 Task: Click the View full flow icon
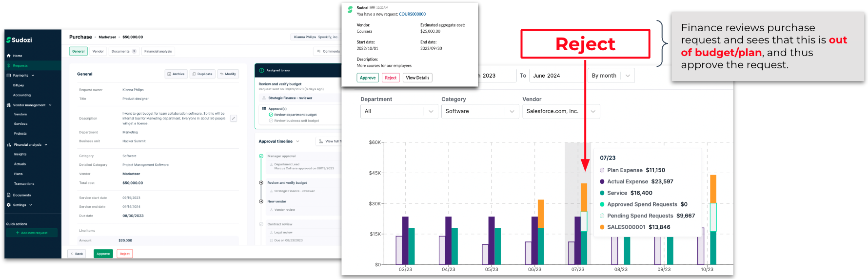point(321,141)
